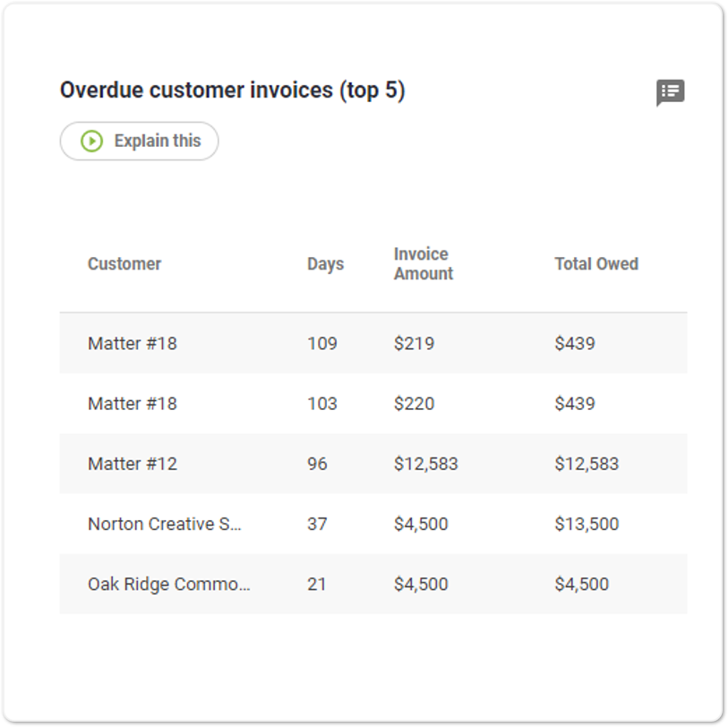The width and height of the screenshot is (728, 727).
Task: Click the Customer column header
Action: coord(124,264)
